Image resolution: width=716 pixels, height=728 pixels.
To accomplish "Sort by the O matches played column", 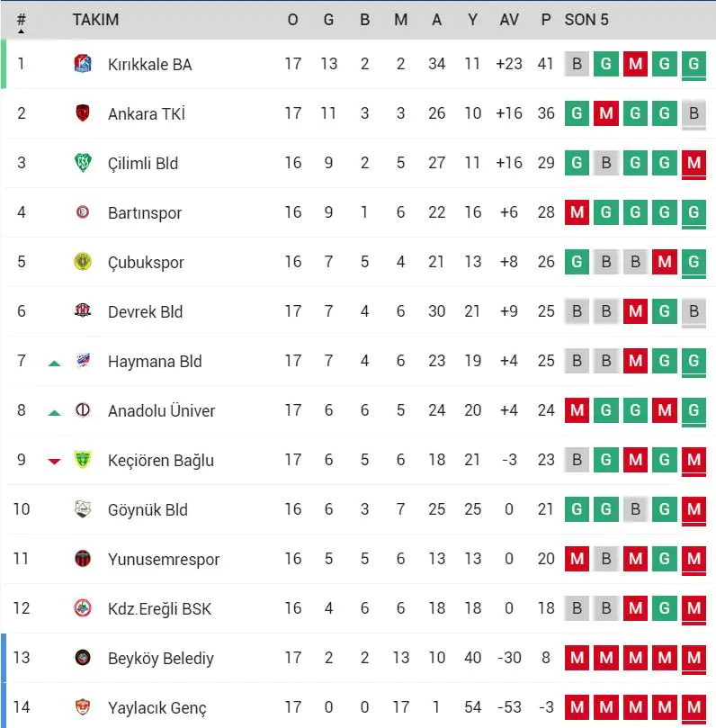I will [x=292, y=19].
